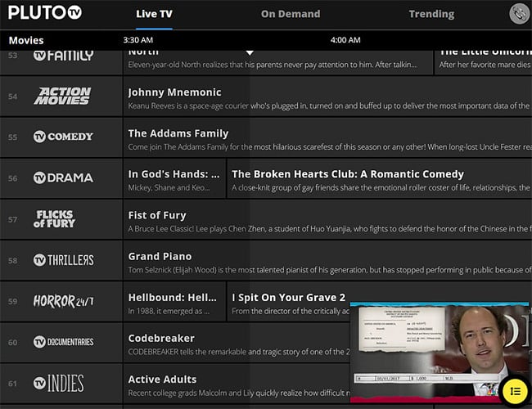The image size is (532, 409).
Task: Open the Hellbound program on Horror
Action: coord(174,302)
